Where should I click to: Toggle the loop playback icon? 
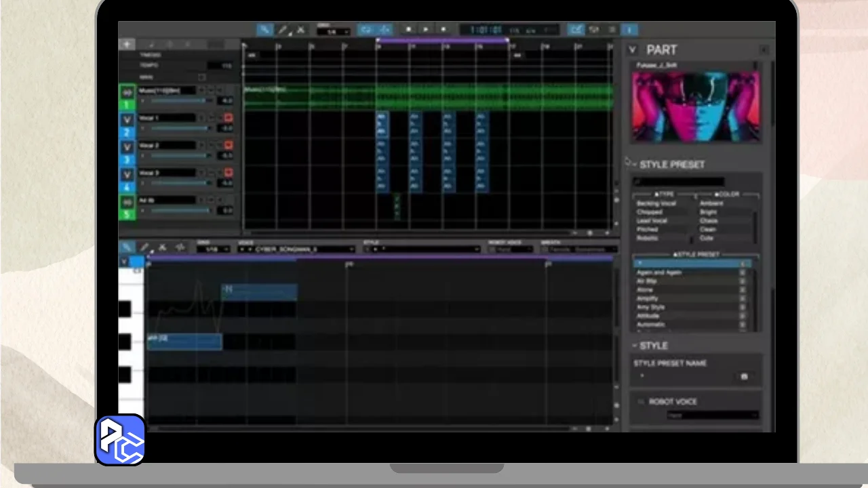tap(366, 30)
